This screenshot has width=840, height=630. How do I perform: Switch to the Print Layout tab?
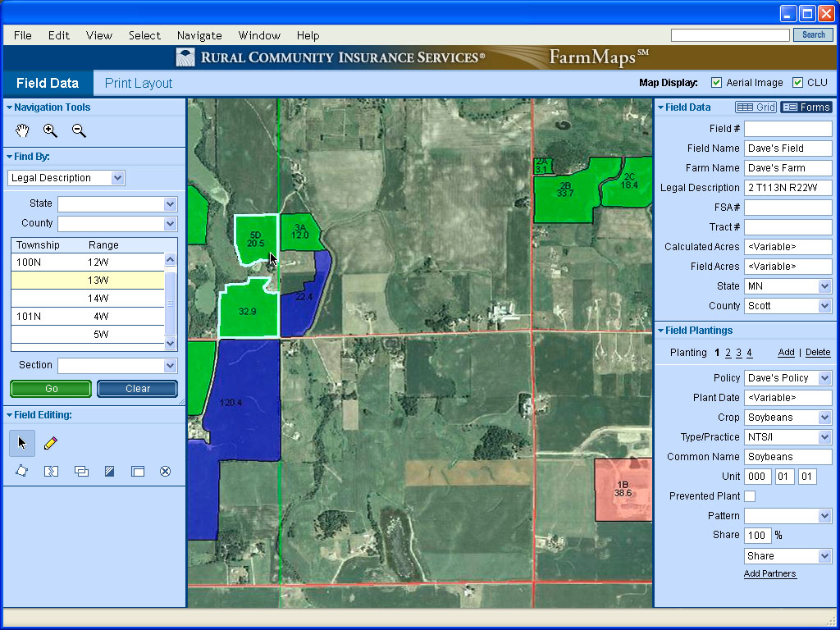[138, 83]
